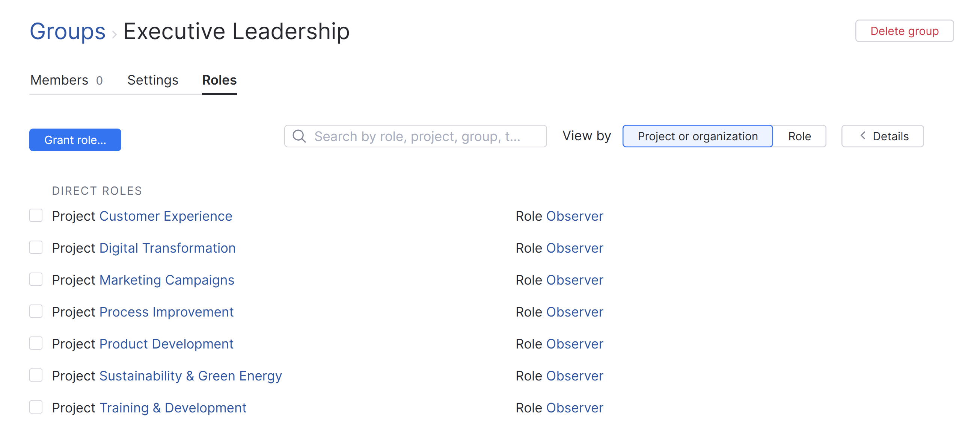Click the search magnifier icon
The width and height of the screenshot is (980, 447).
(x=299, y=136)
